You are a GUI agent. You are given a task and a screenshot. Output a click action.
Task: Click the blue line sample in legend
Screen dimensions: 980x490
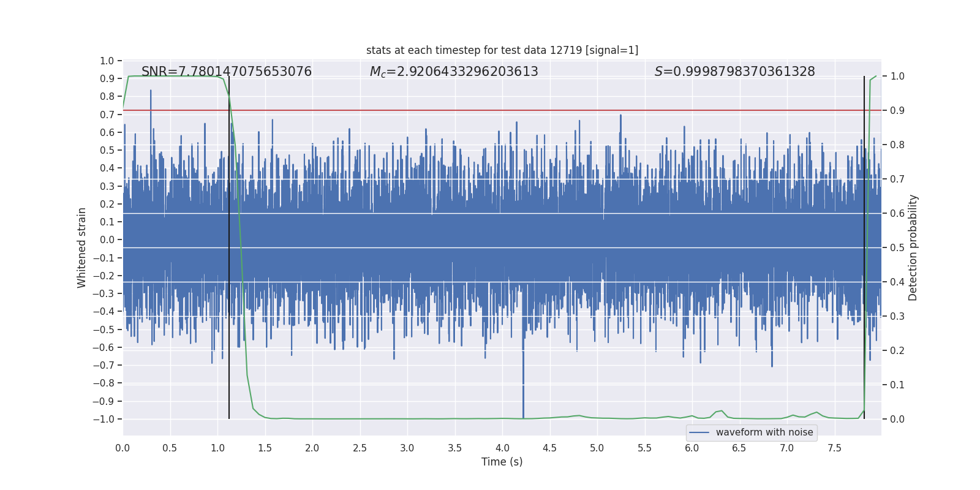(699, 432)
